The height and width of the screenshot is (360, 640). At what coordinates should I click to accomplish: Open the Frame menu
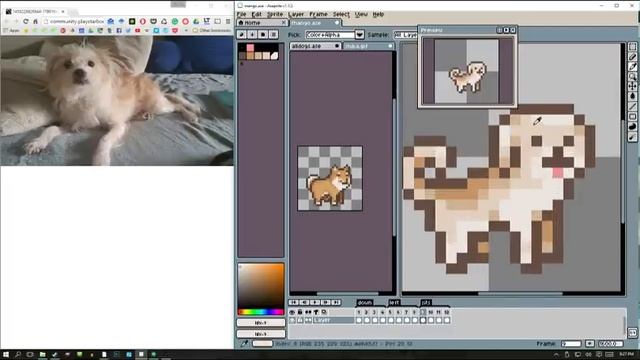pyautogui.click(x=318, y=14)
